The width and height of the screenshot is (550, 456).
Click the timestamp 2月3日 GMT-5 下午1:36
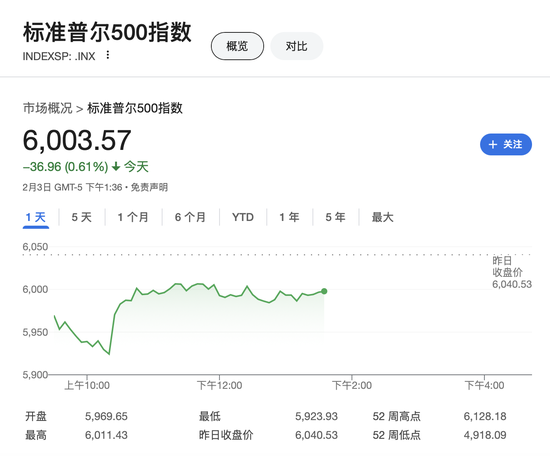click(x=72, y=187)
